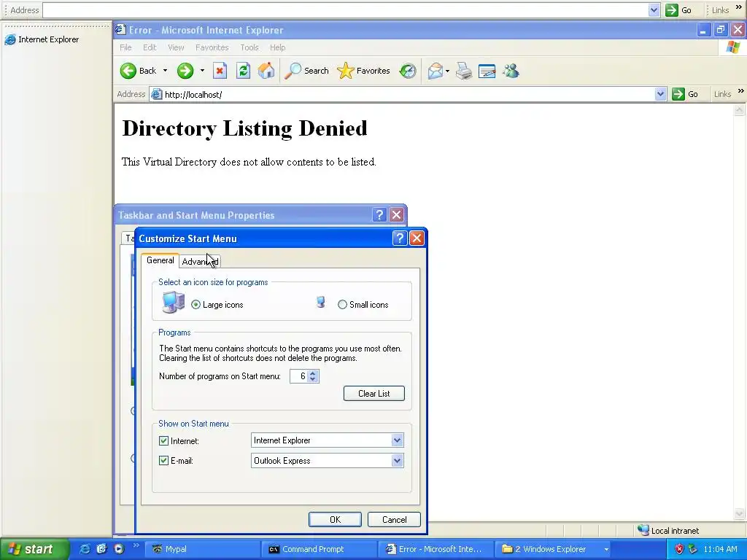
Task: Open the Internet Explorer browser dropdown
Action: (x=397, y=440)
